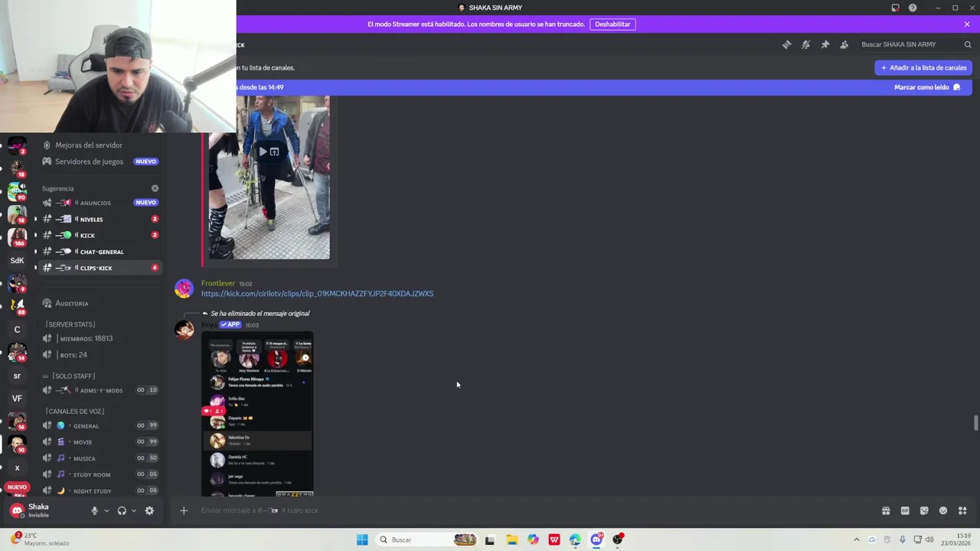Expand threads arrow beside CLIPS-KICK

(35, 268)
